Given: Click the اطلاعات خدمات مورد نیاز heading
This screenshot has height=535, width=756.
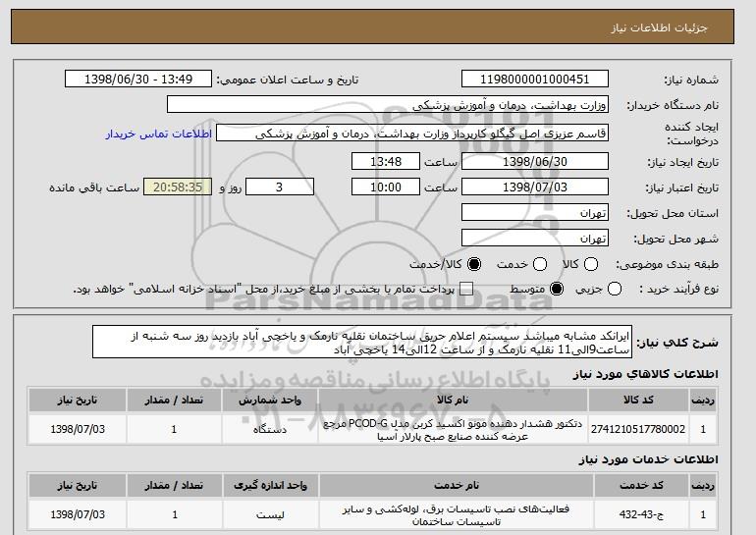Looking at the screenshot, I should 648,459.
